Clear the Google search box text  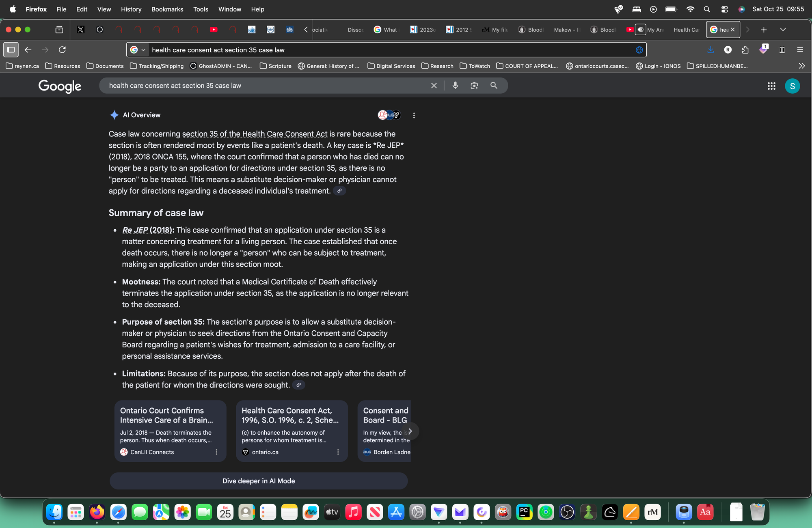click(434, 86)
